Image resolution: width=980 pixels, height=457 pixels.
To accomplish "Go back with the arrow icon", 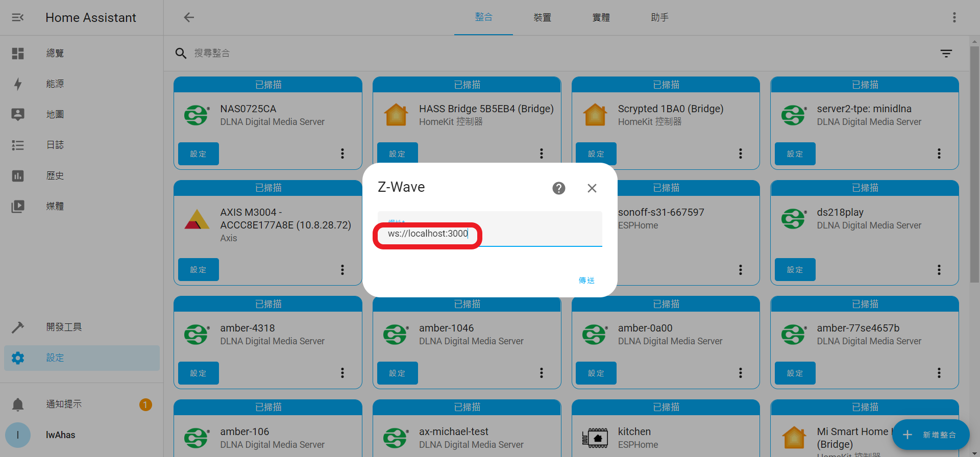I will point(189,17).
